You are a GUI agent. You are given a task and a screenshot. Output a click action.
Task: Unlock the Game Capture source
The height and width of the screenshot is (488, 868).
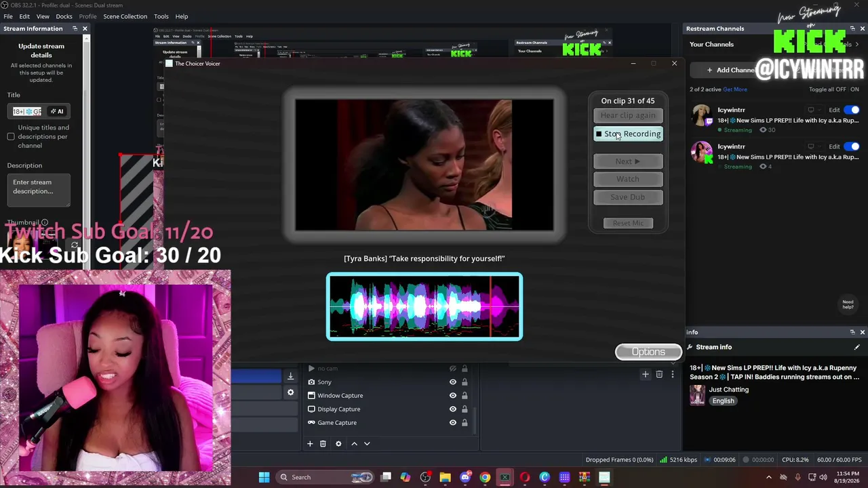[465, 423]
